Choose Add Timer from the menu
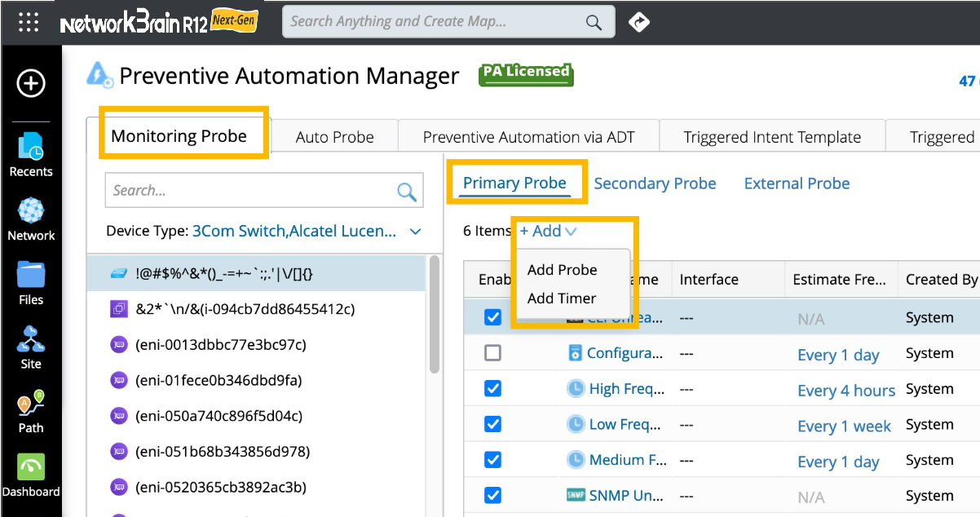Viewport: 980px width, 517px height. [x=561, y=298]
